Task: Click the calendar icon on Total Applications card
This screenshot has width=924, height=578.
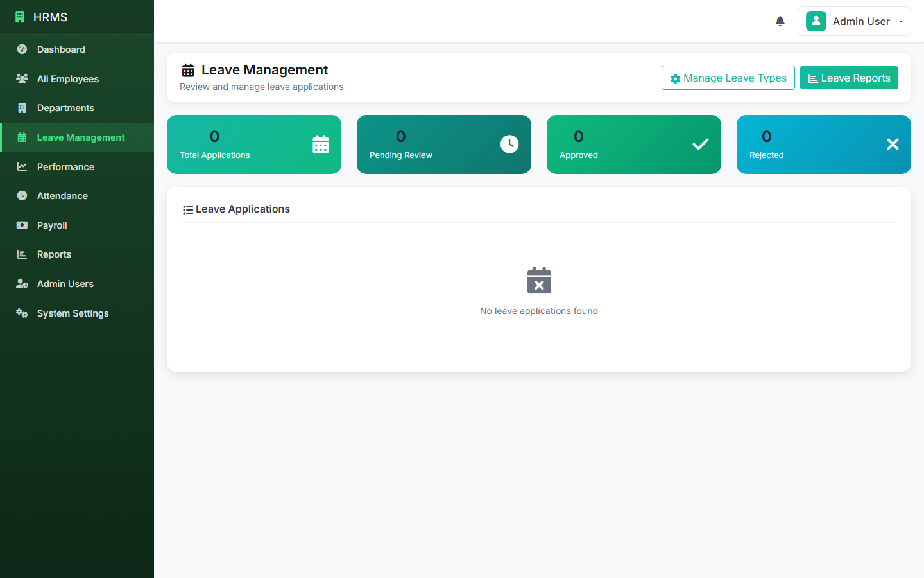Action: (x=321, y=144)
